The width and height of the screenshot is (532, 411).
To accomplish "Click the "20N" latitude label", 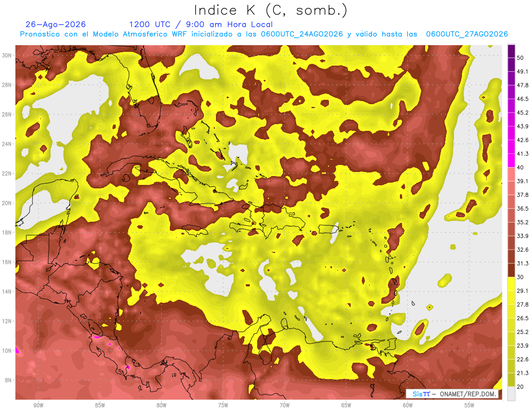I will pyautogui.click(x=7, y=203).
